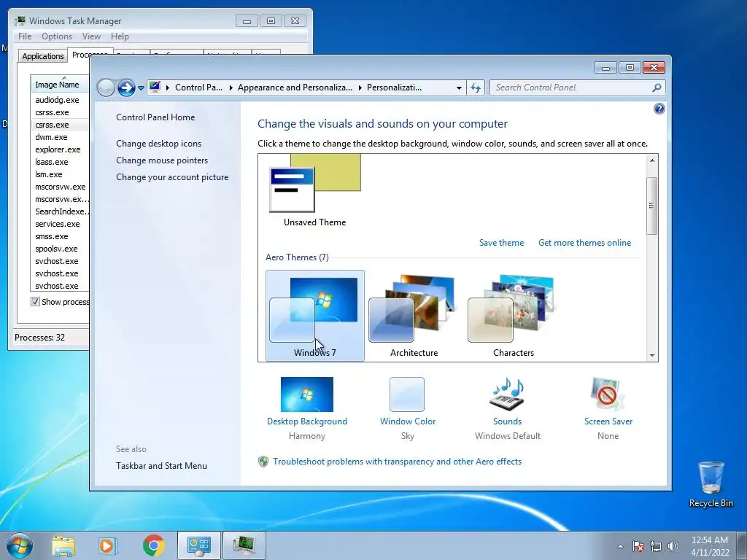The image size is (747, 560).
Task: Select the Unsaved Theme thumbnail
Action: pos(315,190)
